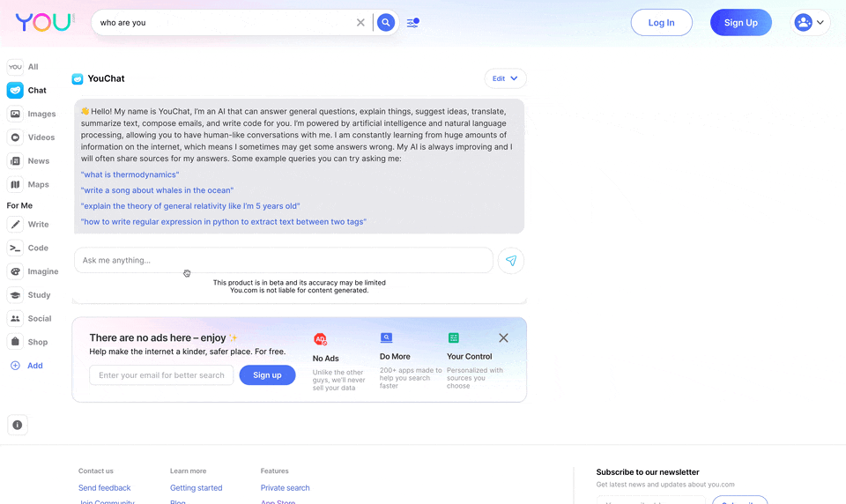
Task: Click the info icon at bottom left
Action: pos(18,425)
